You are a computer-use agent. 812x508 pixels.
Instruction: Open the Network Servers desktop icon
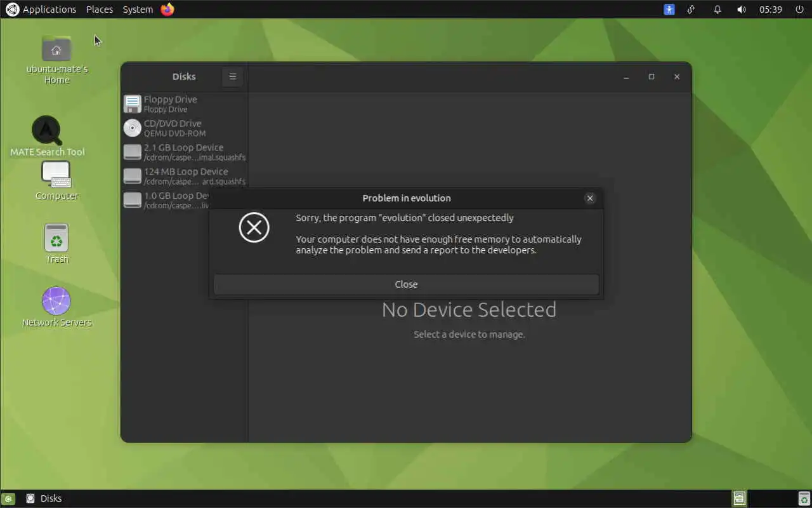click(56, 301)
